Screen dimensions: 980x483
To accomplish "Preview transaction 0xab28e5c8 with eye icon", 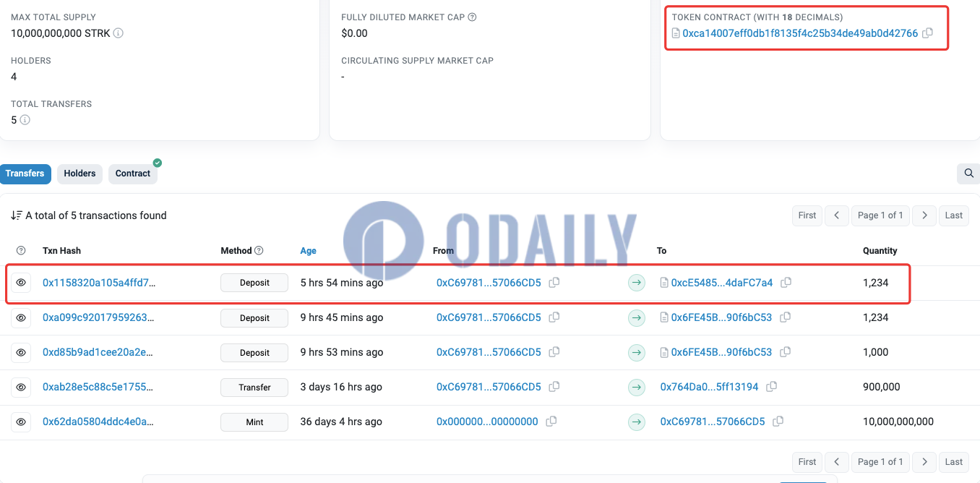I will tap(21, 387).
